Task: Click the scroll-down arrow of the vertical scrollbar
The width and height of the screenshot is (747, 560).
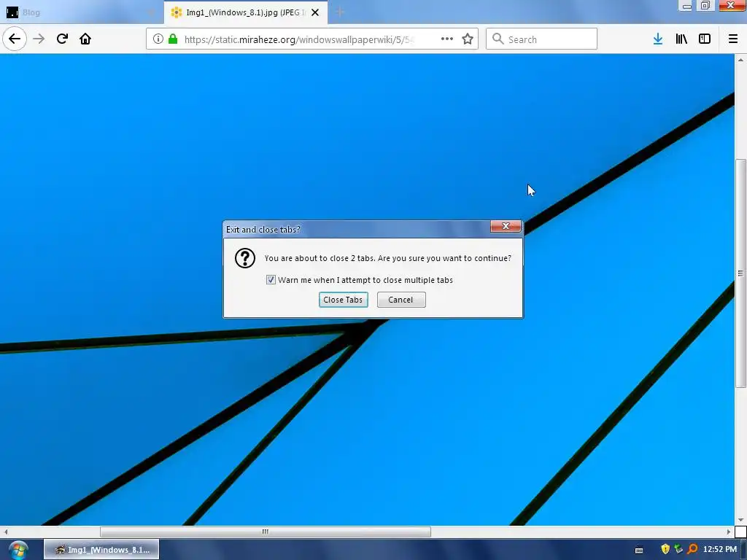Action: (740, 520)
